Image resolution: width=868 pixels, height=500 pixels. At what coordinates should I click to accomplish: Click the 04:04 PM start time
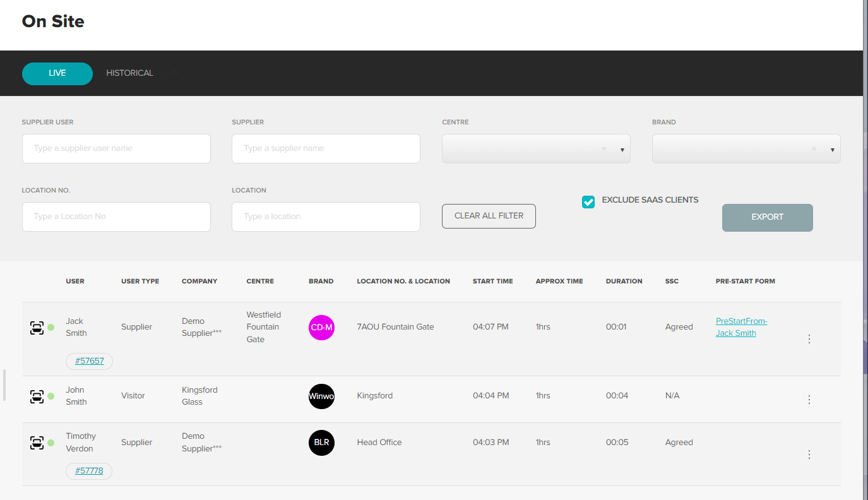[491, 396]
